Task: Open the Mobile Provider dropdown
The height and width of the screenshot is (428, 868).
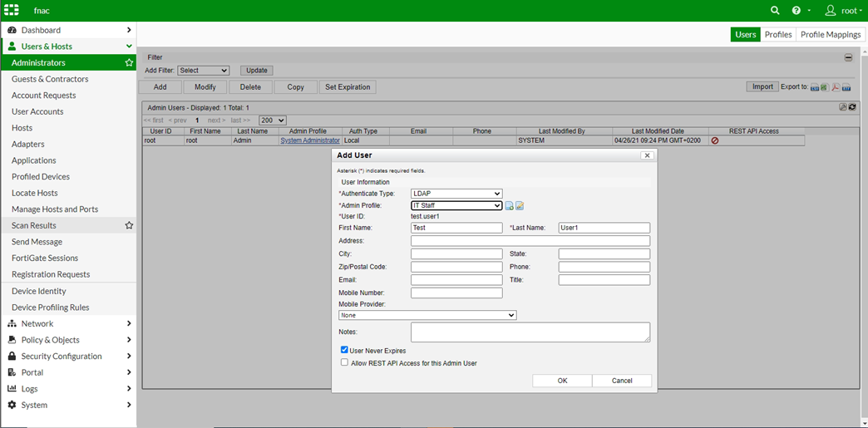Action: (x=427, y=315)
